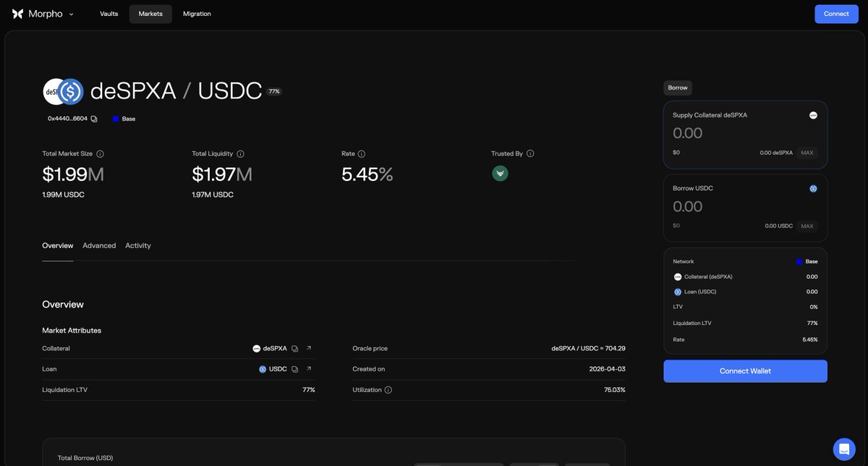Click the $1.97M Total Liquidity value
This screenshot has width=868, height=466.
tap(222, 174)
